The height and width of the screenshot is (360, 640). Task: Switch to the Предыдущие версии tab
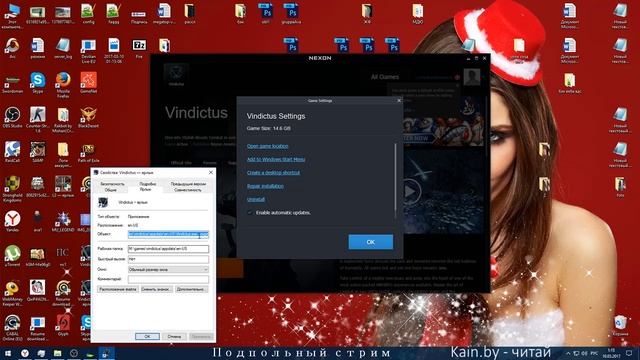click(x=188, y=184)
